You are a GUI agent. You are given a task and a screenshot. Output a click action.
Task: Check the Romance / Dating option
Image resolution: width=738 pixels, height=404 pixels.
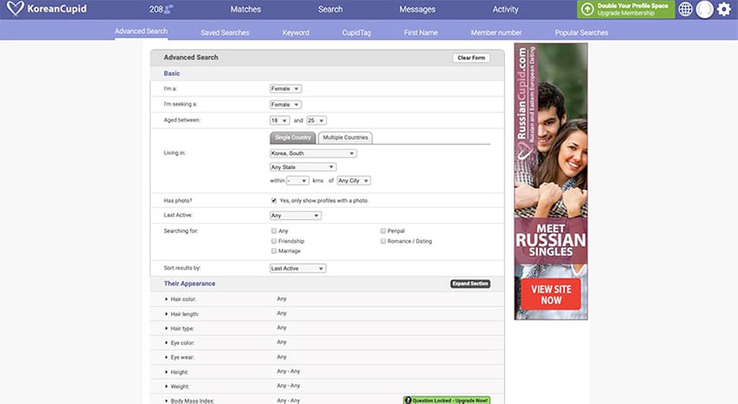click(383, 241)
